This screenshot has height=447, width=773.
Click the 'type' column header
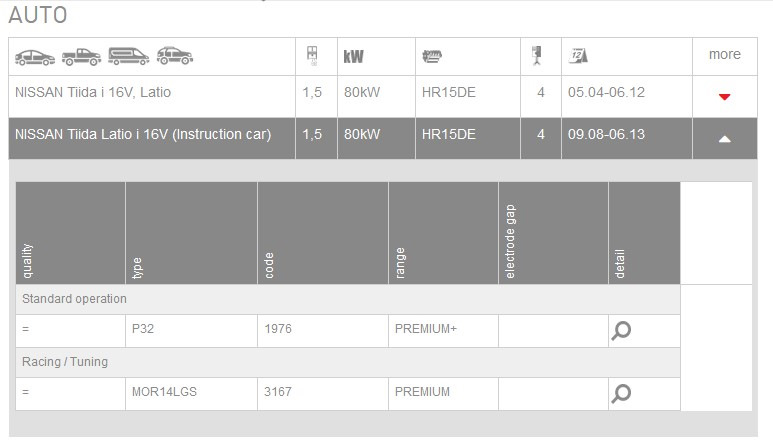point(191,233)
